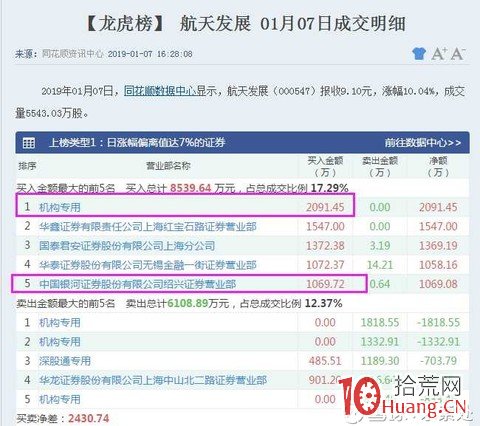The width and height of the screenshot is (480, 426).
Task: Click net amount 1058.16 cell
Action: point(438,265)
